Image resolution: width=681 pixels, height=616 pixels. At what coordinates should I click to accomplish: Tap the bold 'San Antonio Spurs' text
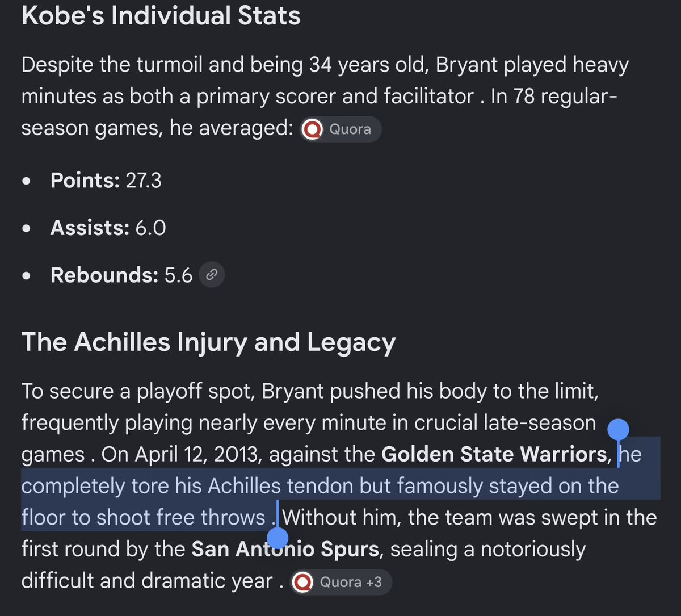pos(285,550)
